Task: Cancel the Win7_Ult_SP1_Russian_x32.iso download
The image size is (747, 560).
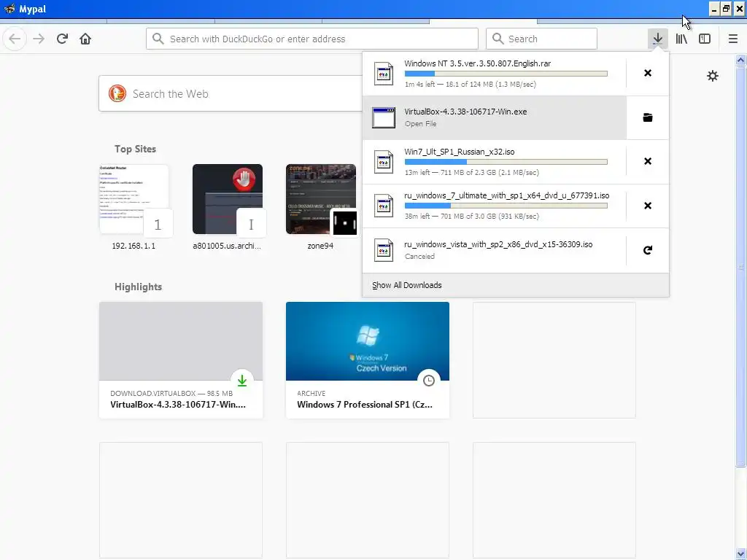Action: [648, 161]
